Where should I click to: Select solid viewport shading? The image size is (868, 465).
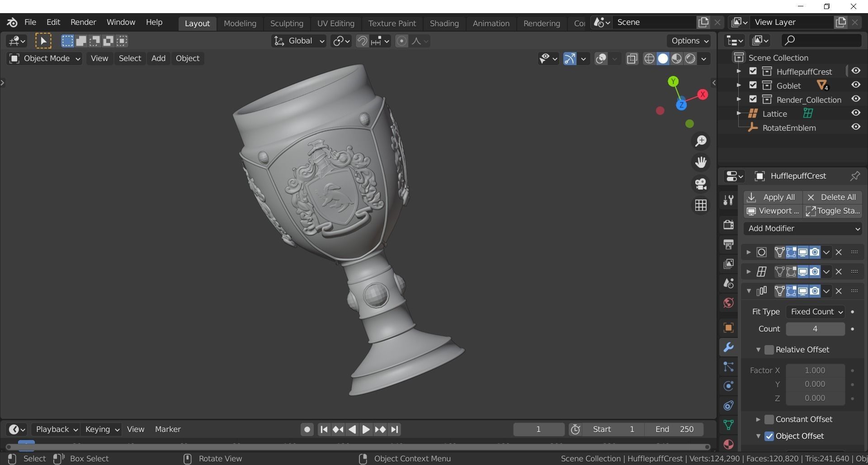pyautogui.click(x=663, y=59)
